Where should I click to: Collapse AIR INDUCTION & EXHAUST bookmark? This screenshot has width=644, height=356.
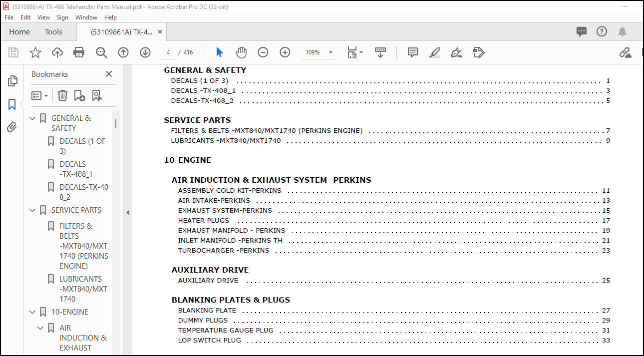(x=40, y=328)
